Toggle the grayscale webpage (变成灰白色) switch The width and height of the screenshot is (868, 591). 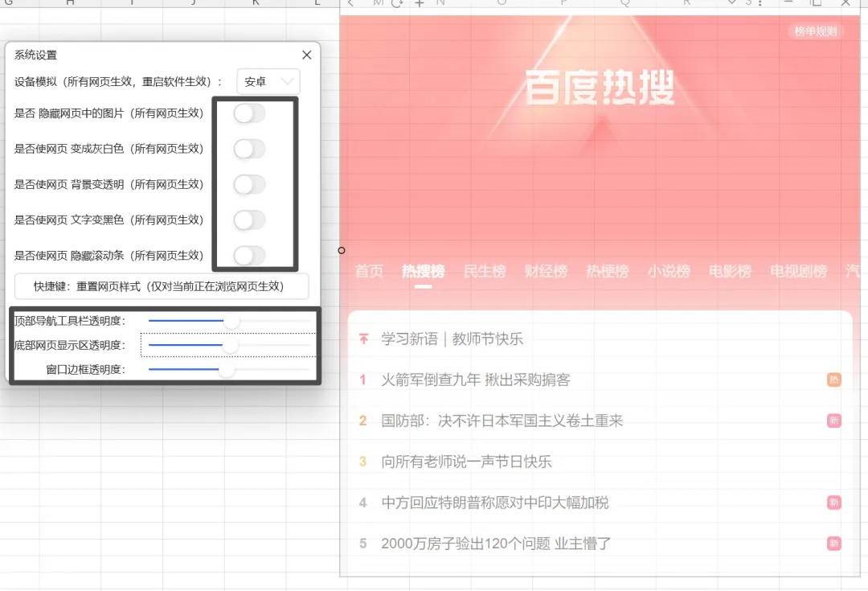249,149
